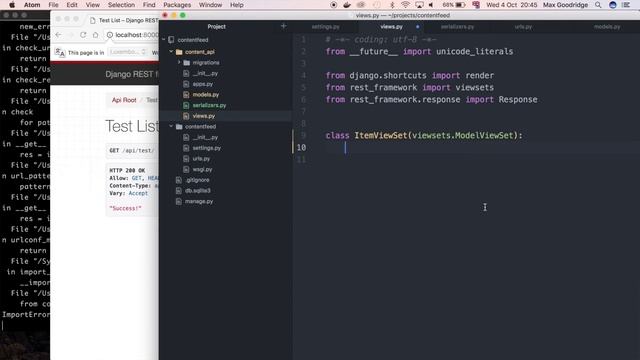Viewport: 640px width, 360px height.
Task: Click the browser back arrow
Action: pos(58,35)
